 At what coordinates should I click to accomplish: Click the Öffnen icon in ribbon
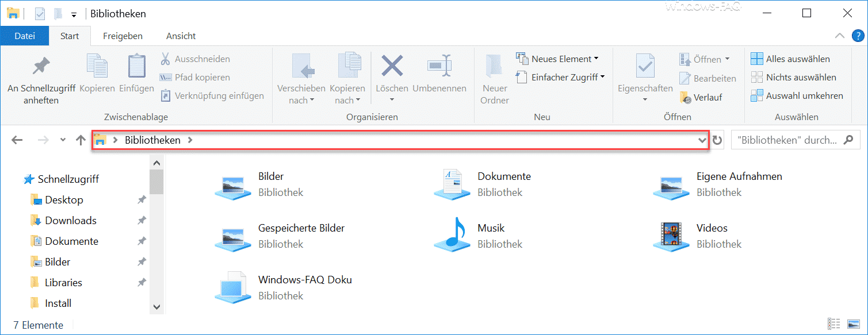coord(685,59)
